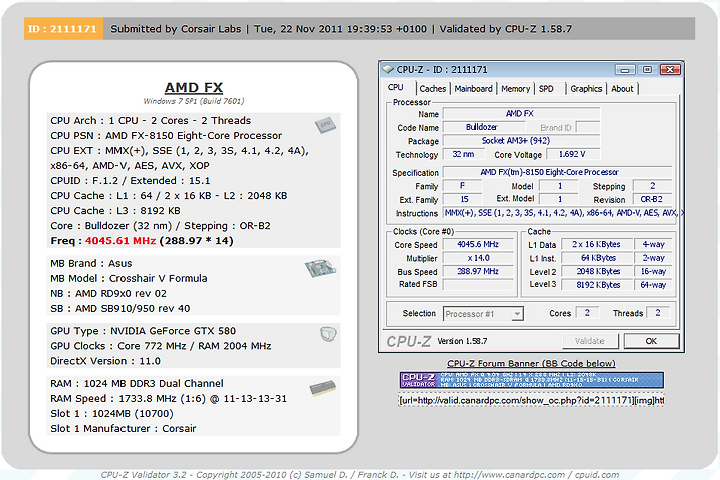The width and height of the screenshot is (720, 480).
Task: Go to the Graphics tab
Action: pos(586,89)
